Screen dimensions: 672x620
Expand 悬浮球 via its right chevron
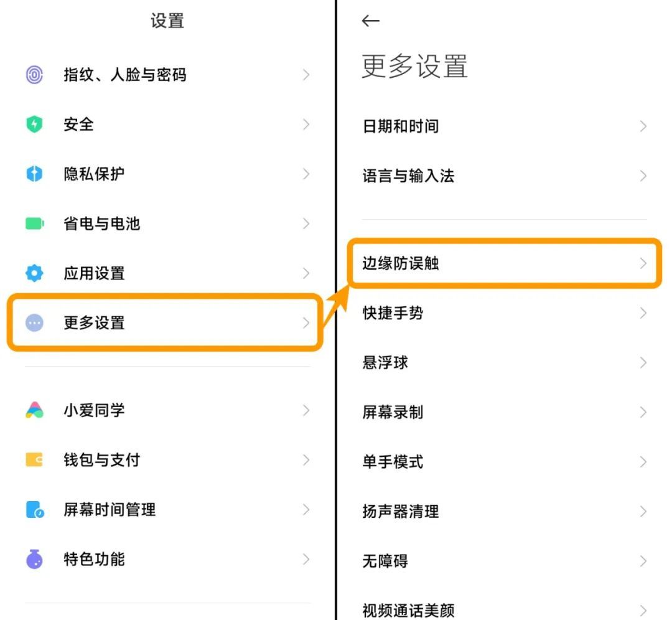(643, 362)
